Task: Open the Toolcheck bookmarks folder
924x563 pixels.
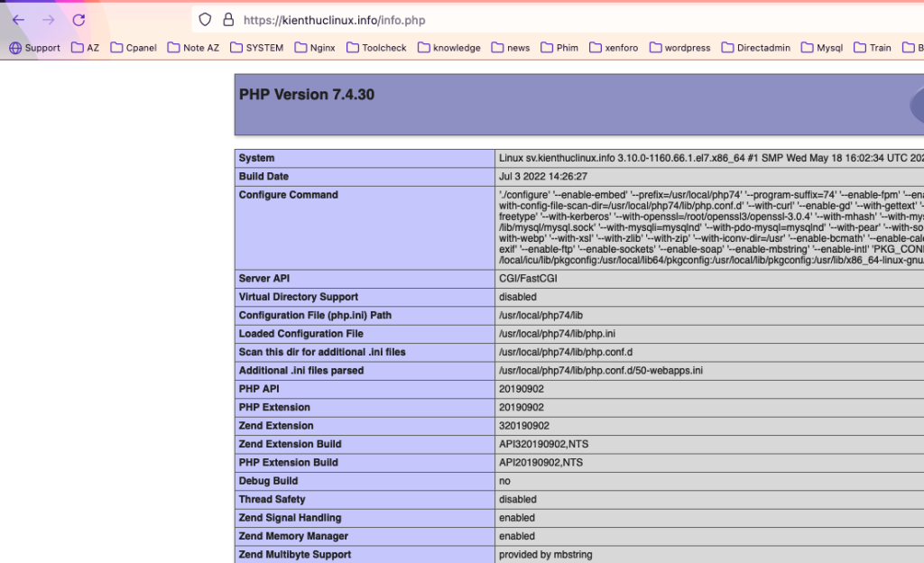Action: coord(376,48)
